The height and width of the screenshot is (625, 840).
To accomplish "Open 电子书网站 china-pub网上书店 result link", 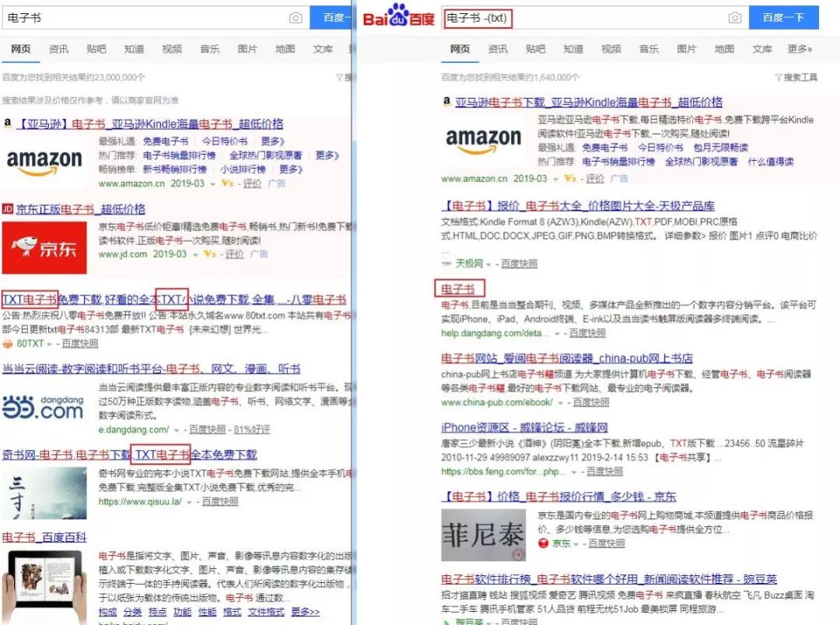I will 567,358.
